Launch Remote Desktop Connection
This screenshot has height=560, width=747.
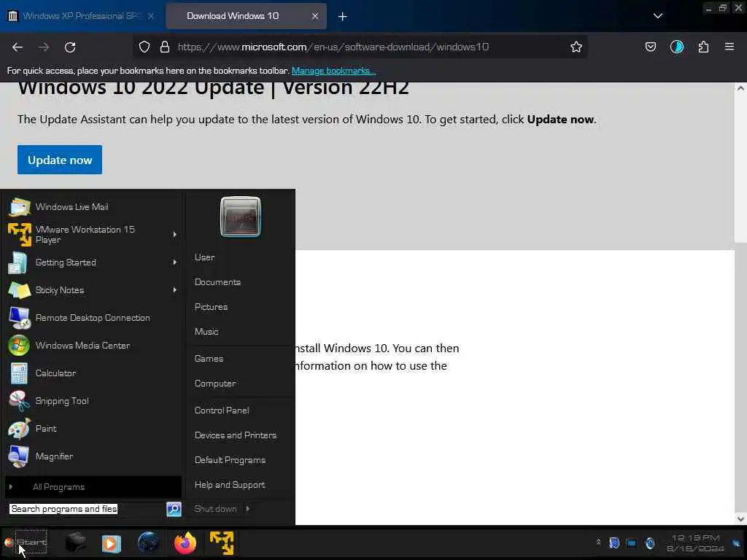(x=93, y=318)
